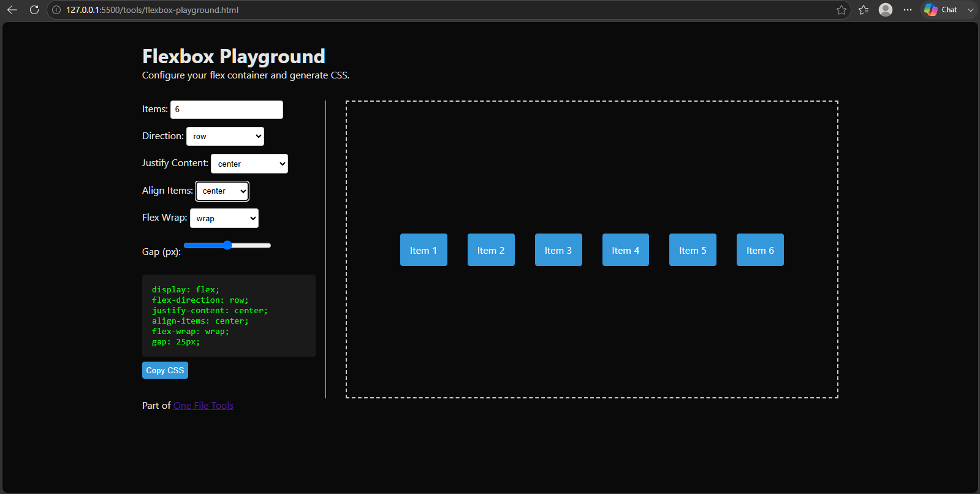The height and width of the screenshot is (494, 980).
Task: Click the Item 2 box
Action: click(491, 250)
